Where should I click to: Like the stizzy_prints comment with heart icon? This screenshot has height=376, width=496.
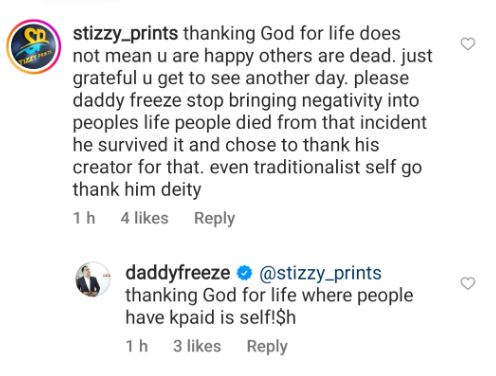[468, 44]
